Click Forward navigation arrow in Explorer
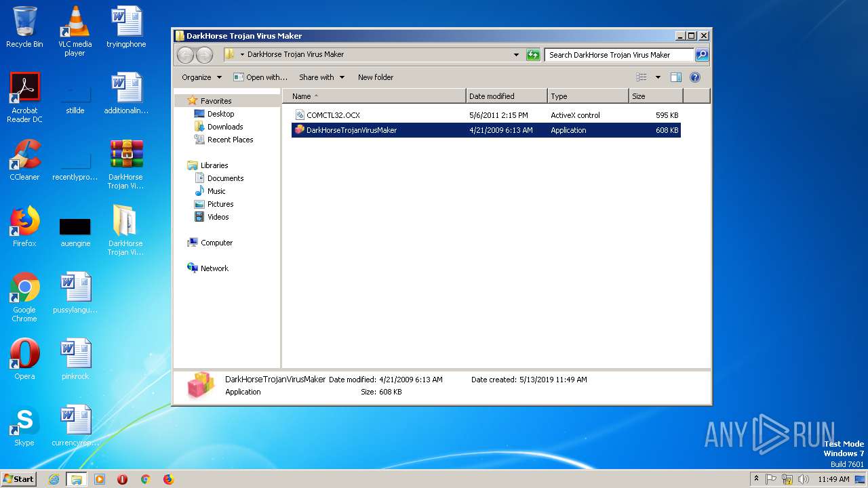 (x=204, y=55)
